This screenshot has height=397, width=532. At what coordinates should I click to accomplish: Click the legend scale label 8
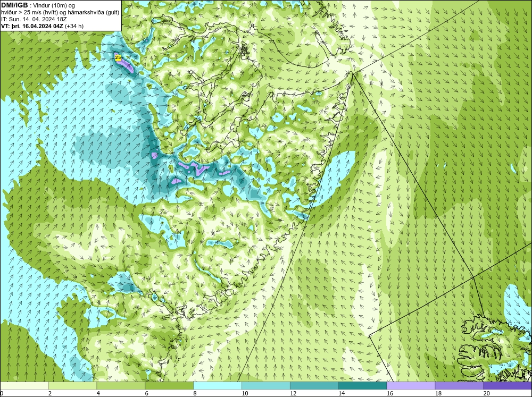pyautogui.click(x=195, y=393)
